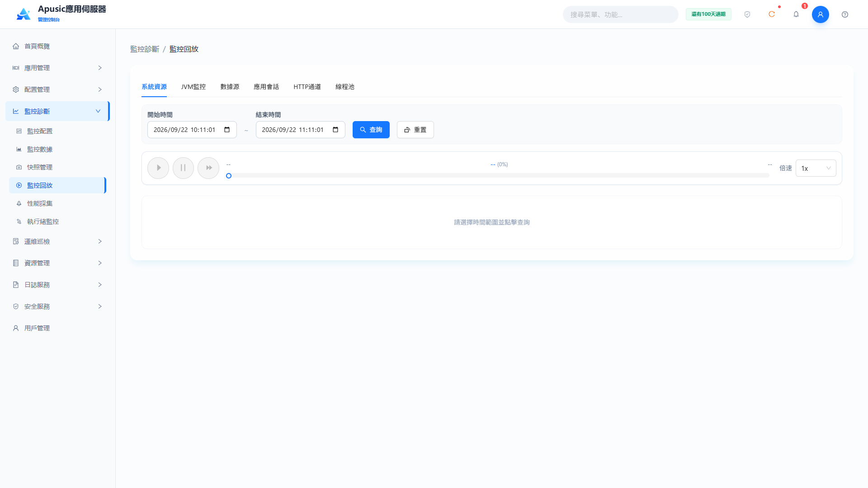Screen dimensions: 868x488
Task: Switch to the 線程池 tab
Action: (345, 87)
